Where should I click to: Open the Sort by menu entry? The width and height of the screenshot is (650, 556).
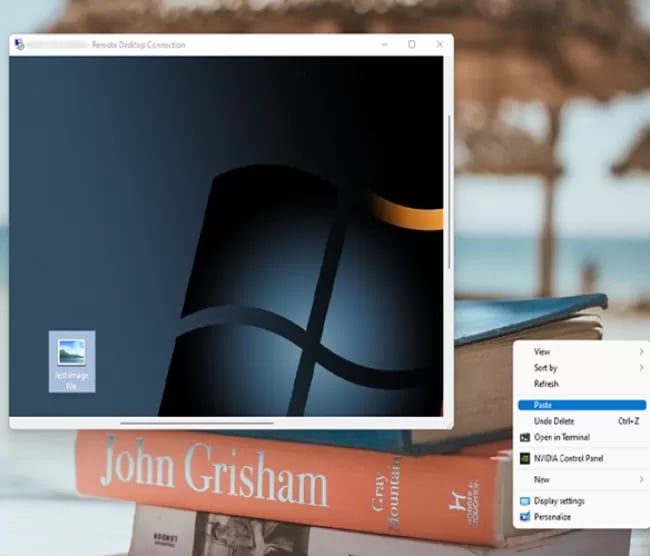pyautogui.click(x=582, y=368)
